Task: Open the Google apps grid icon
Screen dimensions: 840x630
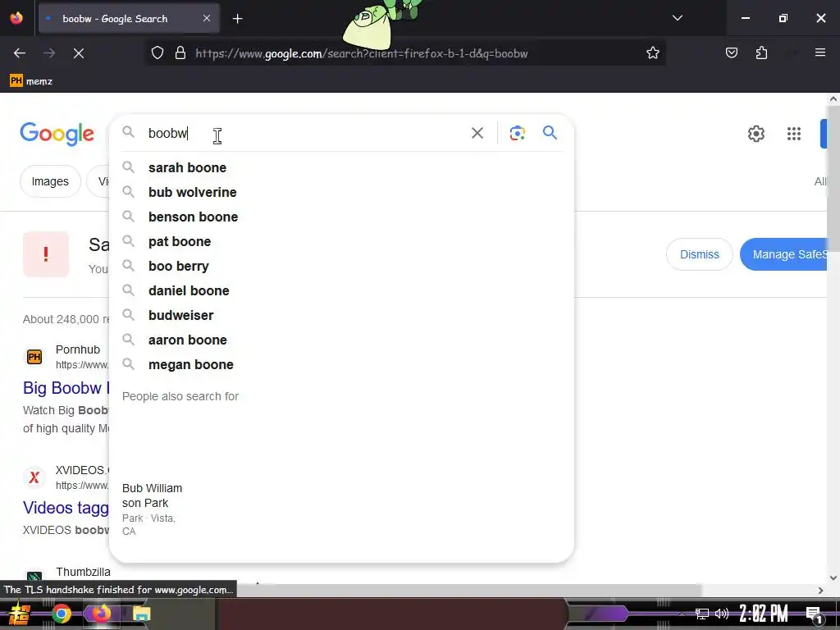Action: coord(794,134)
